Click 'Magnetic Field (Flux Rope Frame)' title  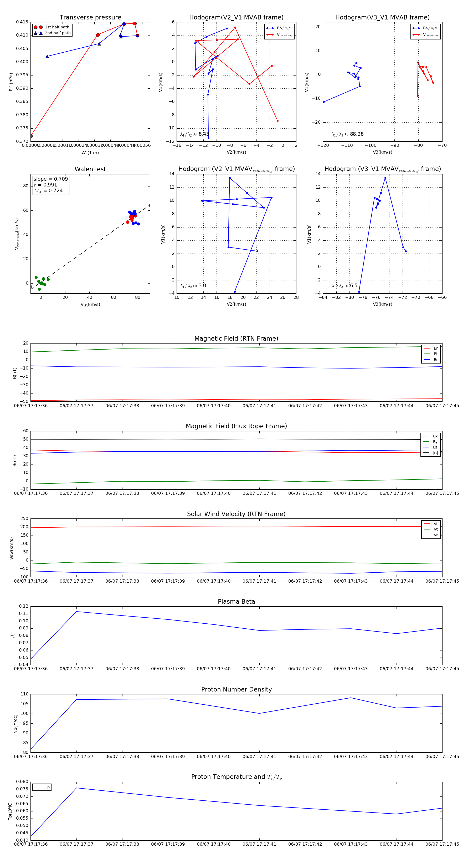[236, 426]
